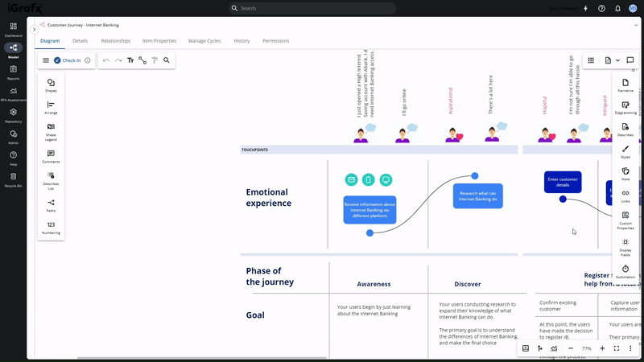The height and width of the screenshot is (362, 644).
Task: Select the connector line tool
Action: coord(142,60)
